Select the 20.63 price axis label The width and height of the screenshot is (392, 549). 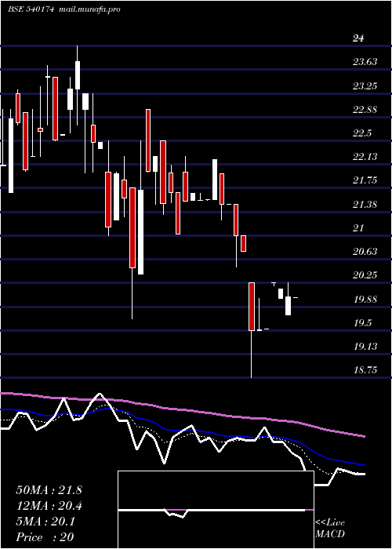pyautogui.click(x=365, y=252)
